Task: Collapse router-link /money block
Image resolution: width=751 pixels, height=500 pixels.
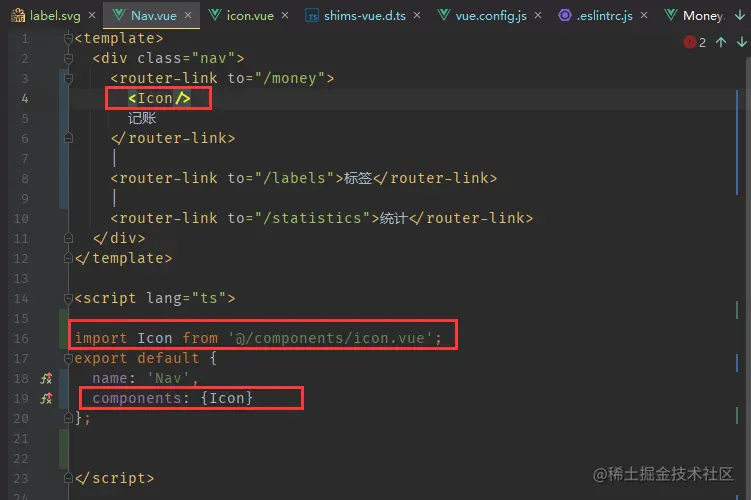Action: coord(68,78)
